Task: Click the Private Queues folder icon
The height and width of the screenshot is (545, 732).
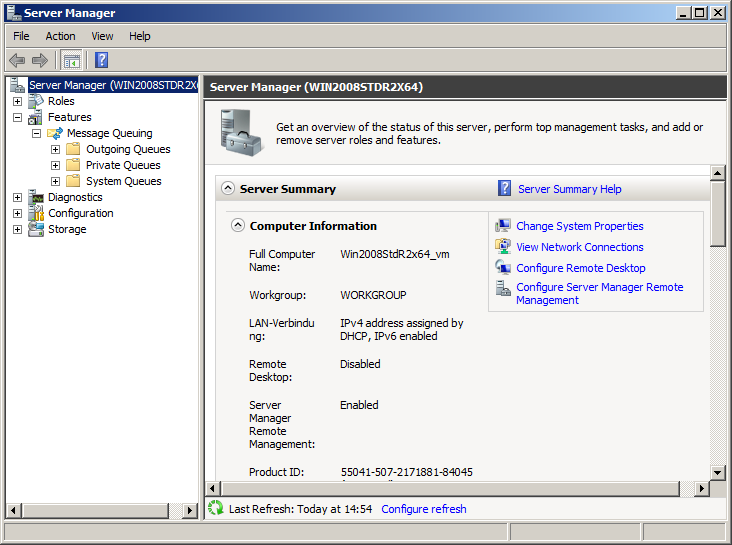Action: (73, 165)
